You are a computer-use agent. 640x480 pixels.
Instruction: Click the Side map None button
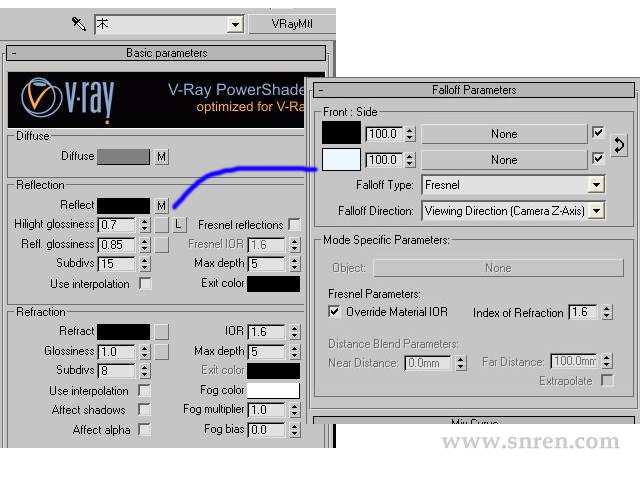pos(504,160)
